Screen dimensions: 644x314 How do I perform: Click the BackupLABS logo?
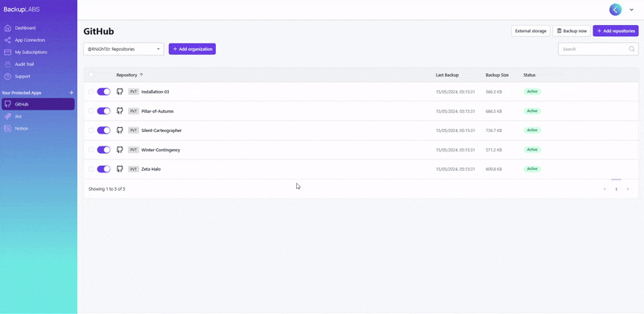[22, 10]
